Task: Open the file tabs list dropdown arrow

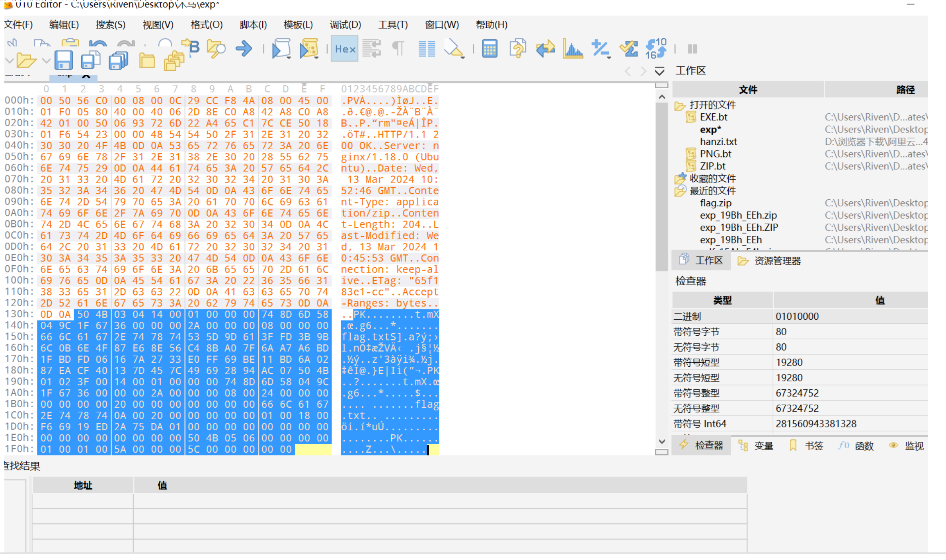Action: point(659,72)
